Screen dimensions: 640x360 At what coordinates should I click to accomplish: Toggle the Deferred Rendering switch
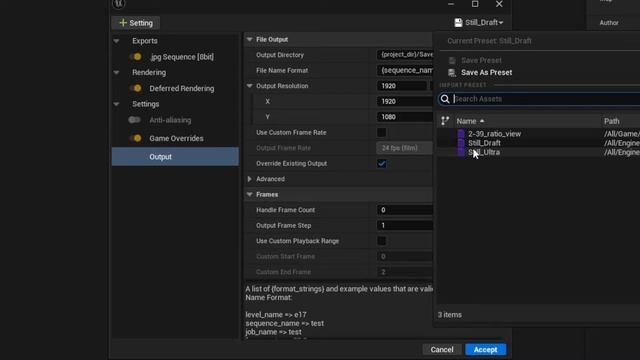click(x=136, y=88)
